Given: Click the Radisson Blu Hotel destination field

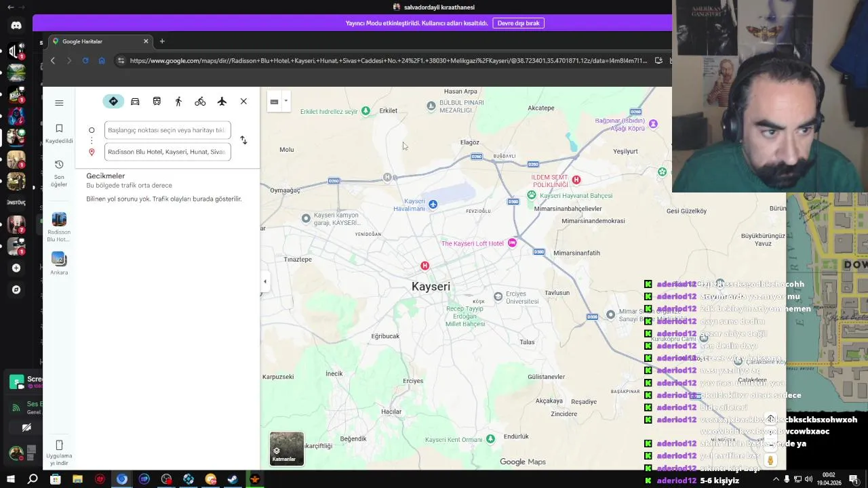Looking at the screenshot, I should click(167, 152).
